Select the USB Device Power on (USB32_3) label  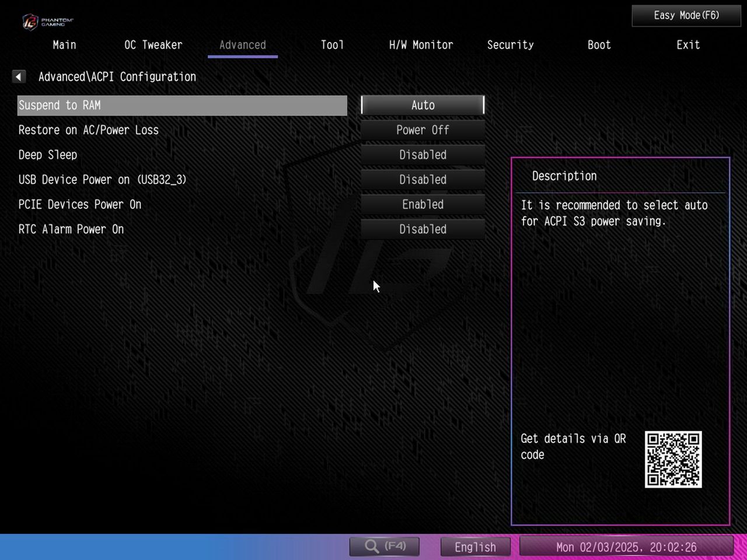coord(103,180)
